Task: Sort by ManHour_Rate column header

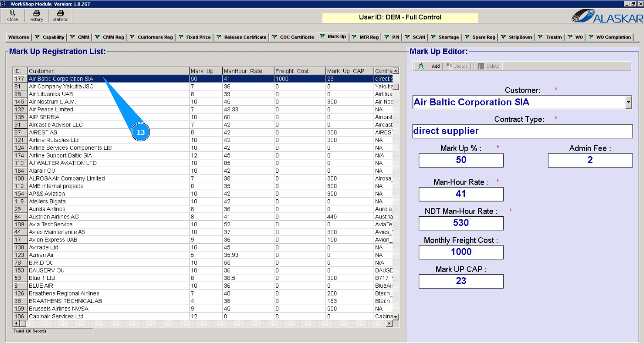Action: [247, 71]
